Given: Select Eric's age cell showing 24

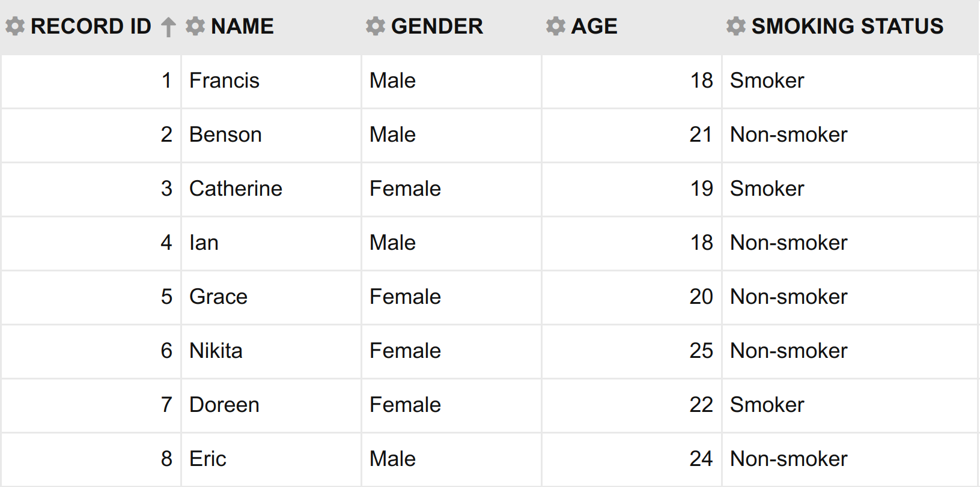Looking at the screenshot, I should pyautogui.click(x=632, y=459).
